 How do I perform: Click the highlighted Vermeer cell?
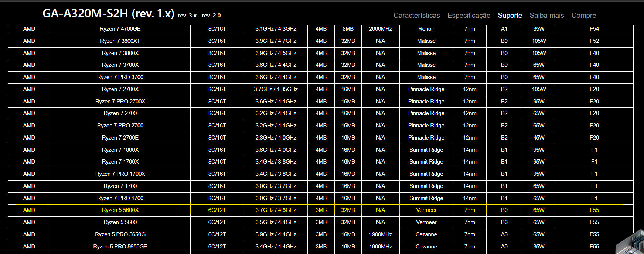[426, 210]
